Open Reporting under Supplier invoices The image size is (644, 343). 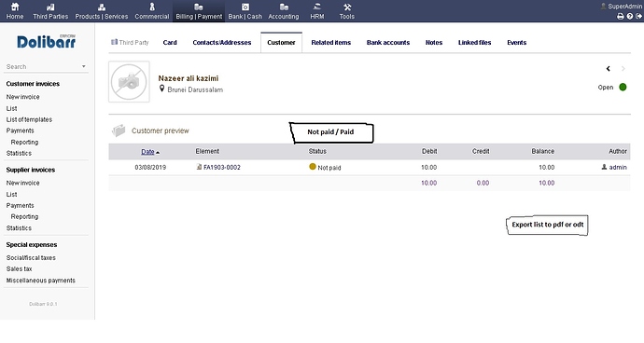[x=24, y=216]
